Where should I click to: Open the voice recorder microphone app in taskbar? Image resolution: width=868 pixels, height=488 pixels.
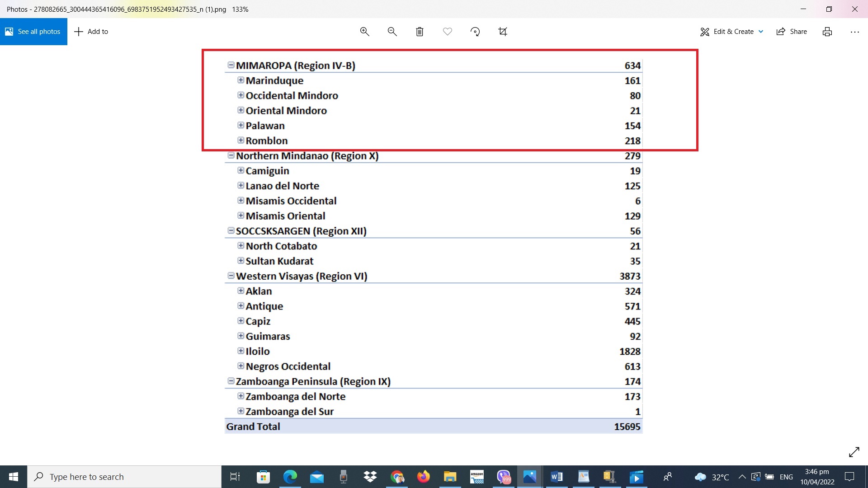click(344, 477)
